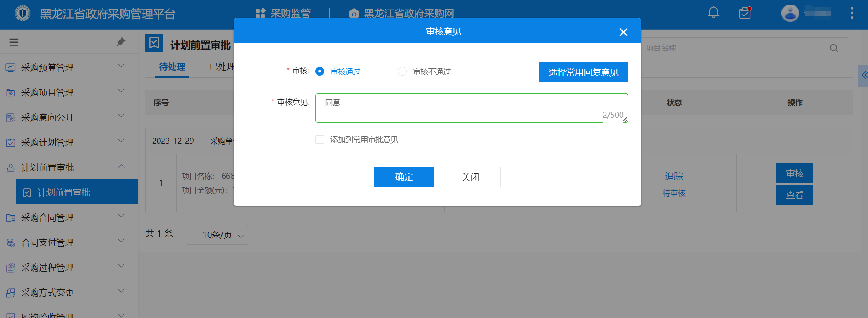The image size is (868, 318).
Task: Click the 采购方式变更 sidebar icon
Action: coord(10,293)
